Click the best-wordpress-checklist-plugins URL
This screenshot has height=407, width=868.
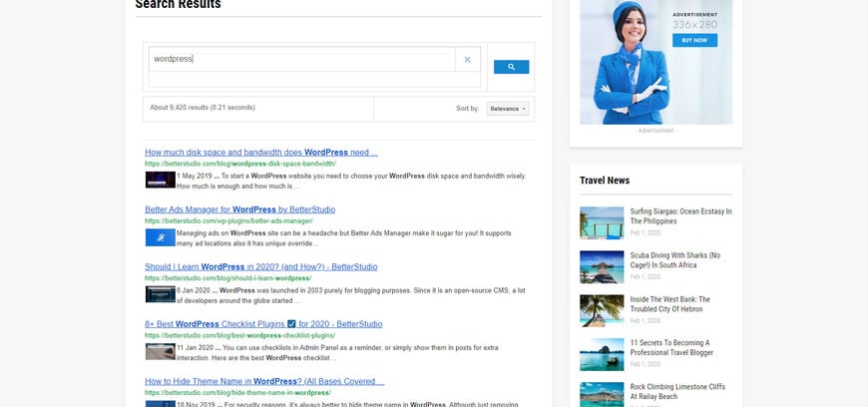[239, 335]
